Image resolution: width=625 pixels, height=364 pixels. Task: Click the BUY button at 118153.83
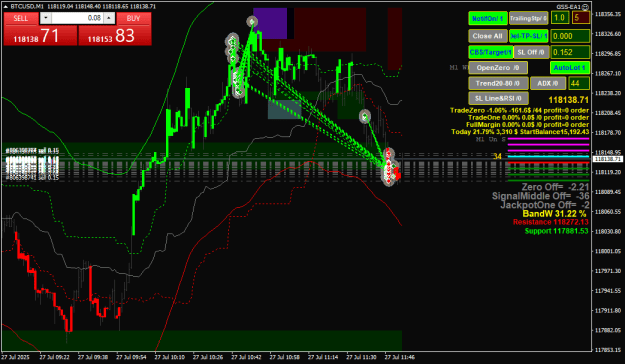(115, 35)
